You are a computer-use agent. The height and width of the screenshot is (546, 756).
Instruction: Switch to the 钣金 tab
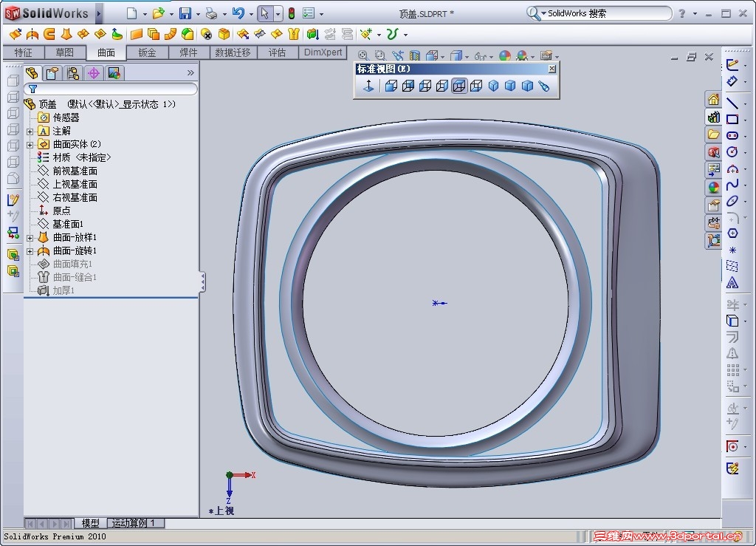point(147,52)
